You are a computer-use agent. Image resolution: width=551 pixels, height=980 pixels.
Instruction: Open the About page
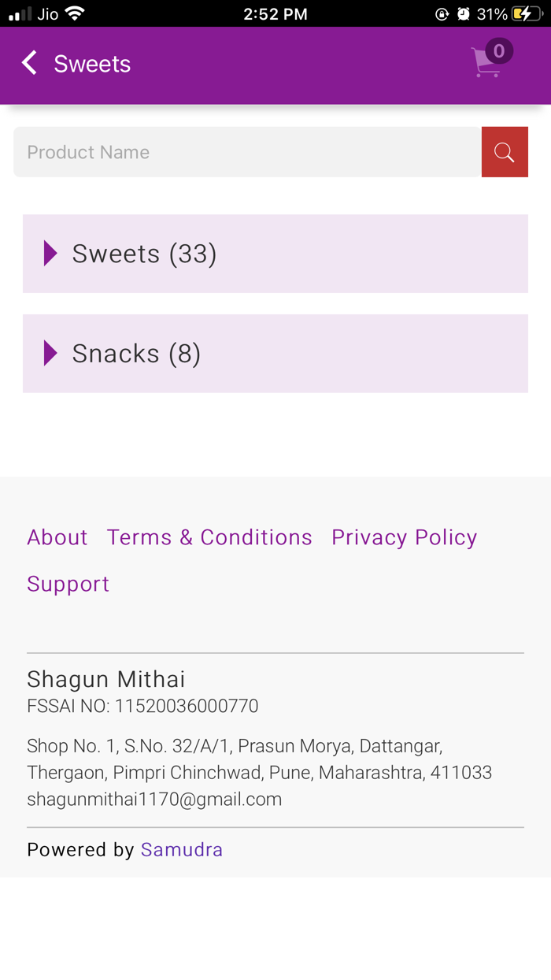point(57,536)
